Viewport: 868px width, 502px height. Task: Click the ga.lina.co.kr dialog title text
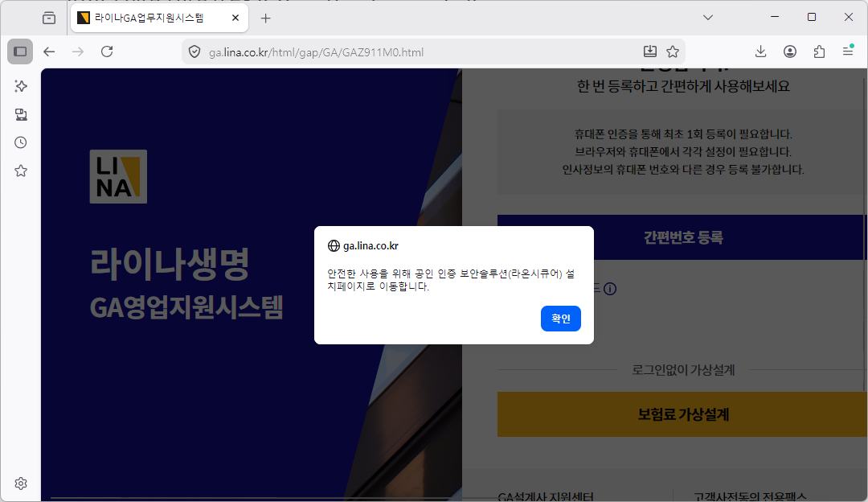click(x=371, y=245)
